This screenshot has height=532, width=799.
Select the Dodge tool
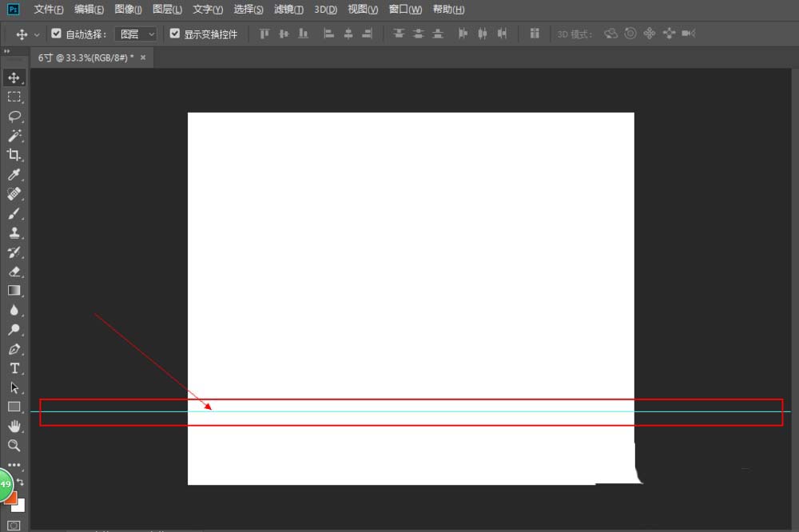tap(14, 329)
